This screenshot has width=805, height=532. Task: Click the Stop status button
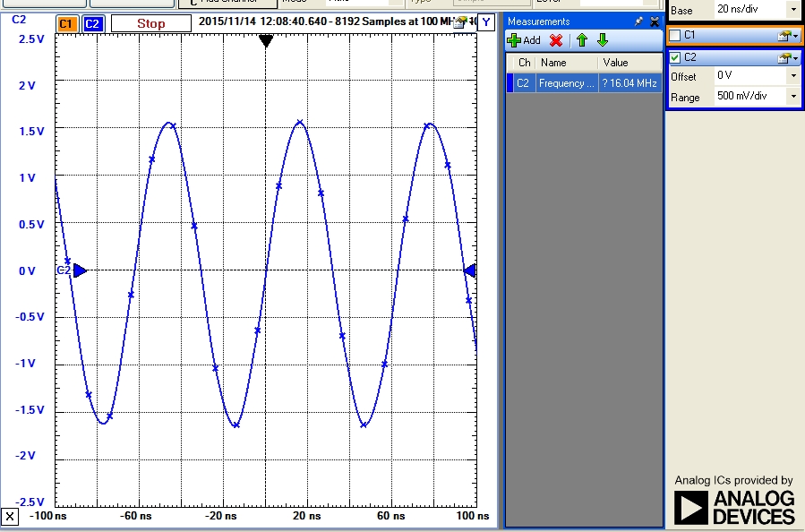coord(150,23)
